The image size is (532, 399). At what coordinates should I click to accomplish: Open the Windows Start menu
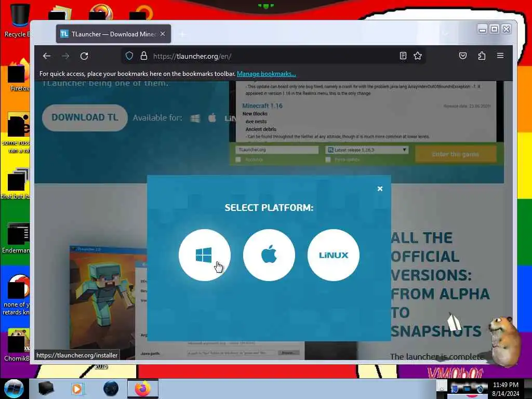pyautogui.click(x=14, y=389)
